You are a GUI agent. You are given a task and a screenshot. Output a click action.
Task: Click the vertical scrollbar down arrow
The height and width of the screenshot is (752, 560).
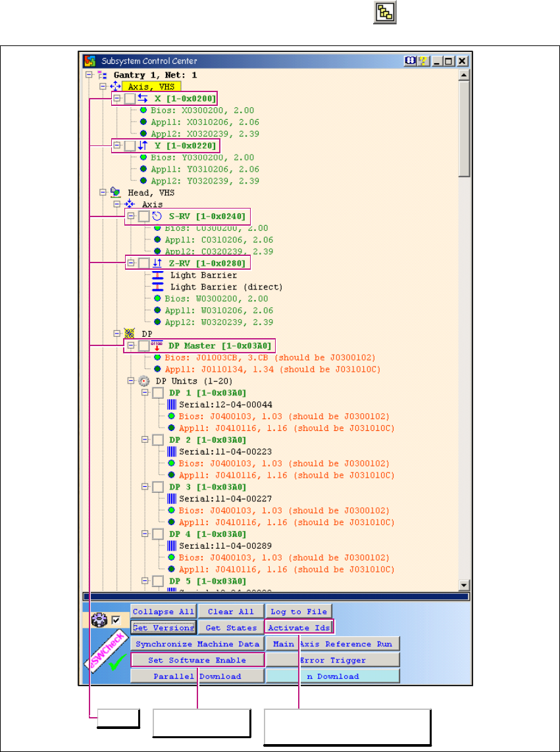(464, 585)
